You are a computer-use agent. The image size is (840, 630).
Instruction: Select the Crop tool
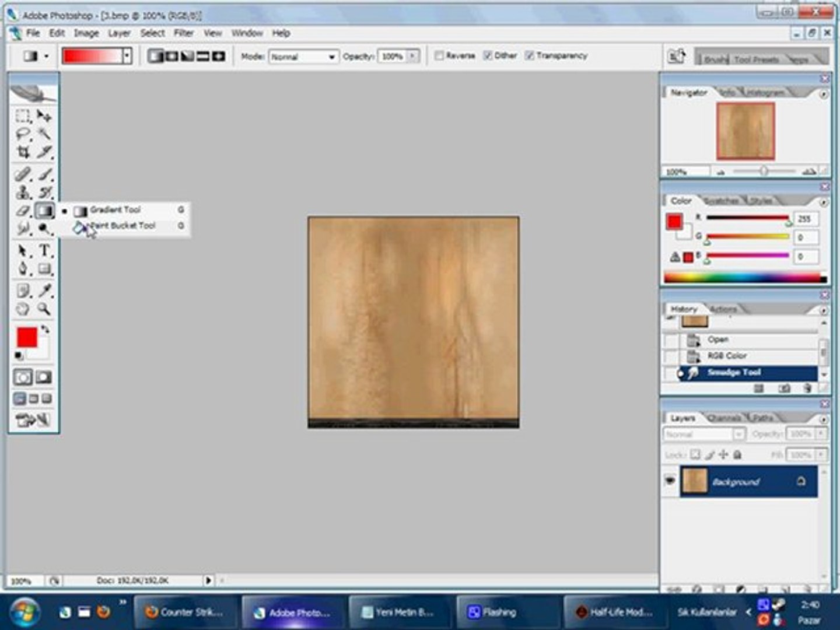(23, 152)
